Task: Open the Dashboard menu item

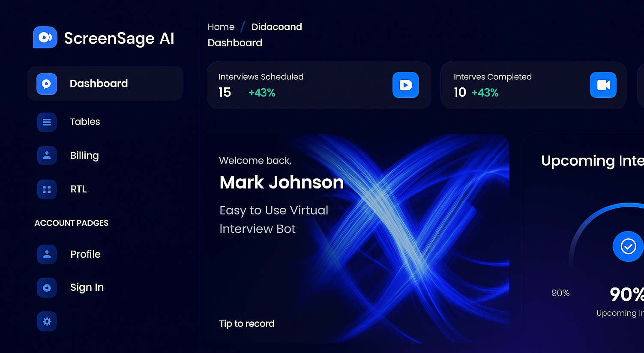Action: pos(99,84)
